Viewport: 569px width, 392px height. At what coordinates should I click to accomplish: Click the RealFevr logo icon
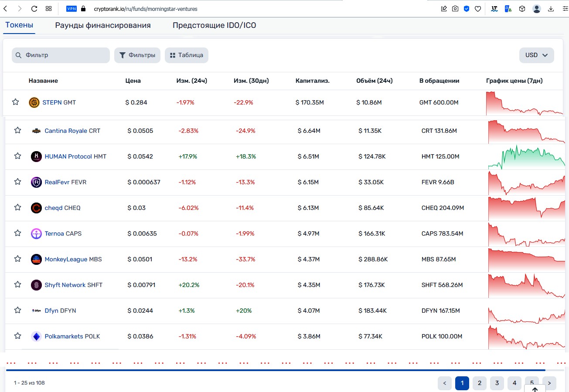36,182
